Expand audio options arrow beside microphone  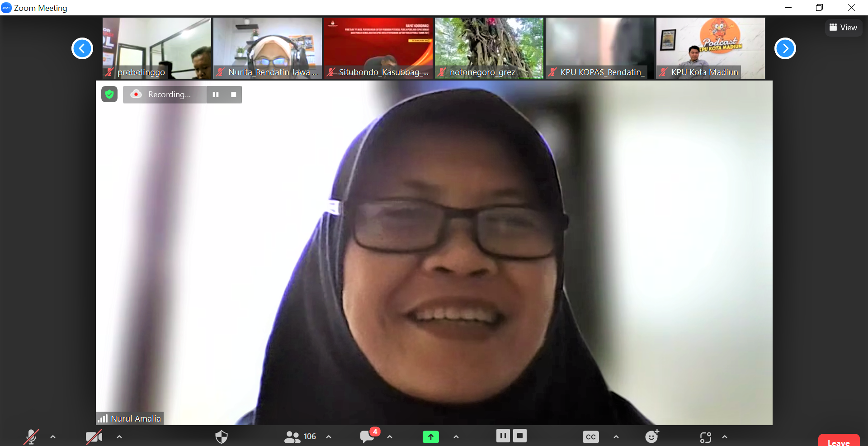53,437
